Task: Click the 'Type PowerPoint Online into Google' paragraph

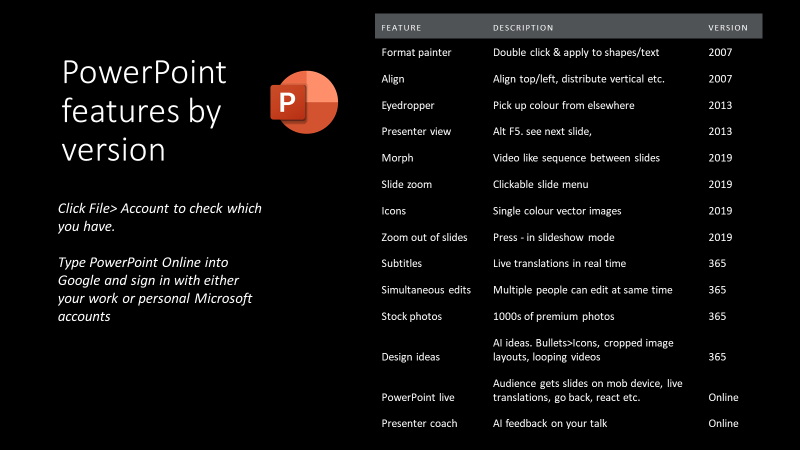Action: click(x=155, y=289)
